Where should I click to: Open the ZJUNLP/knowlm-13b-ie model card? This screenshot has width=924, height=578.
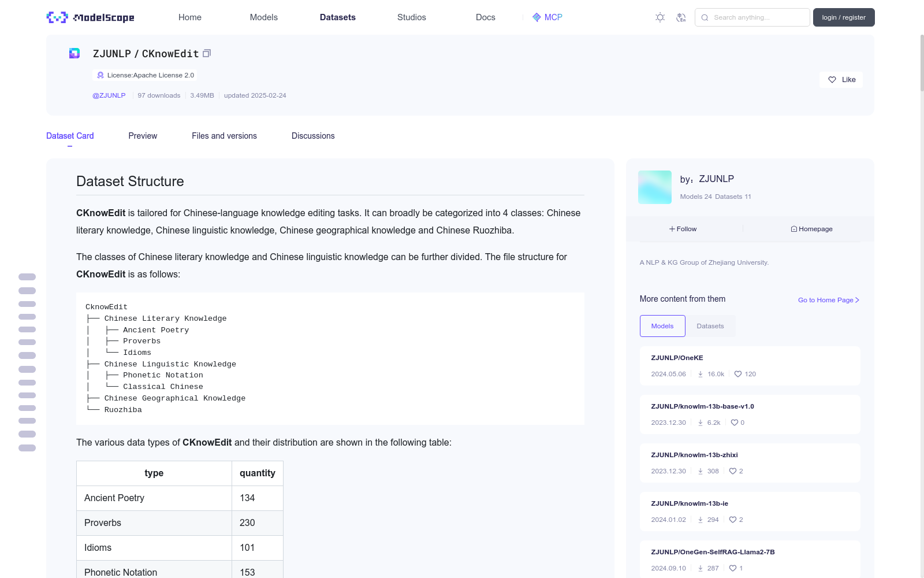pyautogui.click(x=750, y=512)
